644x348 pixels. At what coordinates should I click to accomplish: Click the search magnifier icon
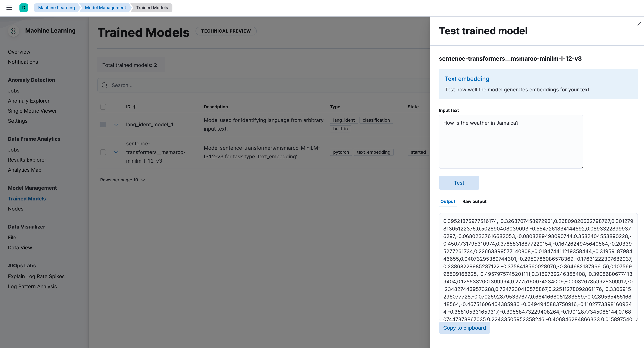point(105,85)
